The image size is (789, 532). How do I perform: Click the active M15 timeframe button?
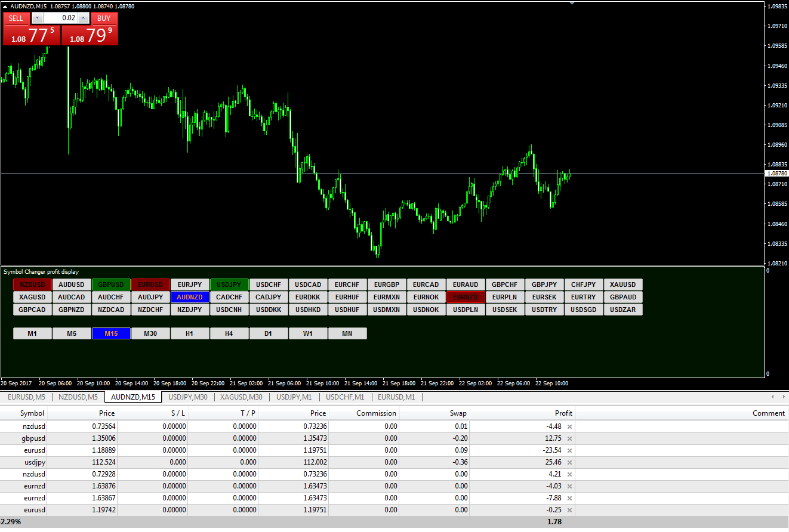pyautogui.click(x=111, y=333)
